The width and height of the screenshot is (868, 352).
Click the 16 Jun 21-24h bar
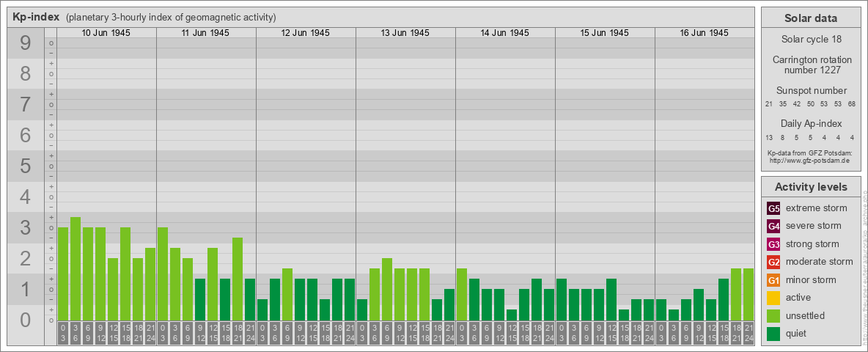pos(749,295)
